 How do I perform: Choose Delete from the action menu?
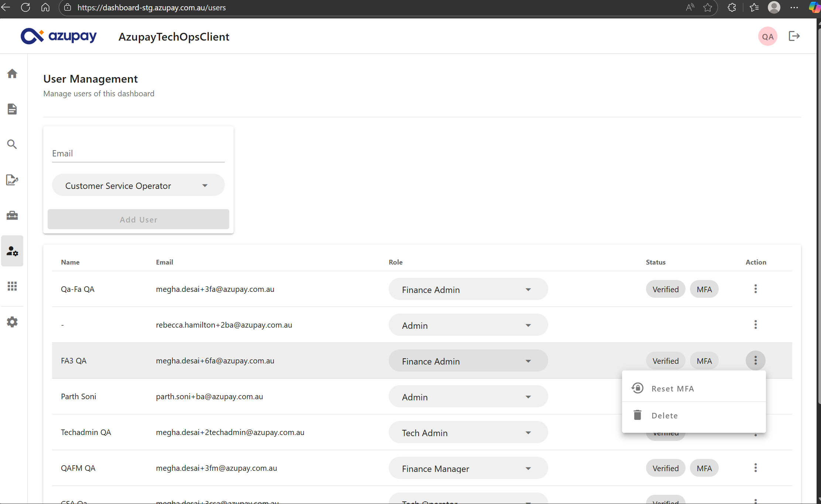664,415
